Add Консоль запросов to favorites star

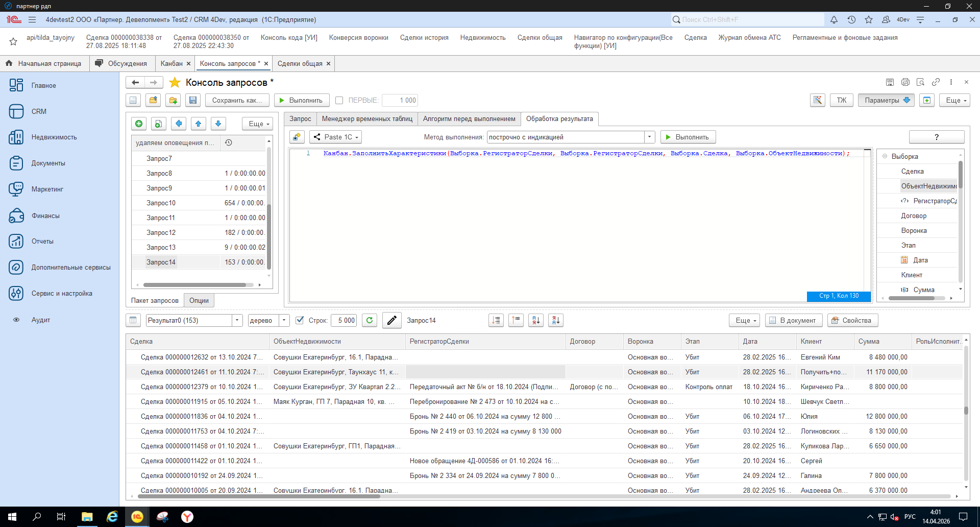[x=175, y=83]
